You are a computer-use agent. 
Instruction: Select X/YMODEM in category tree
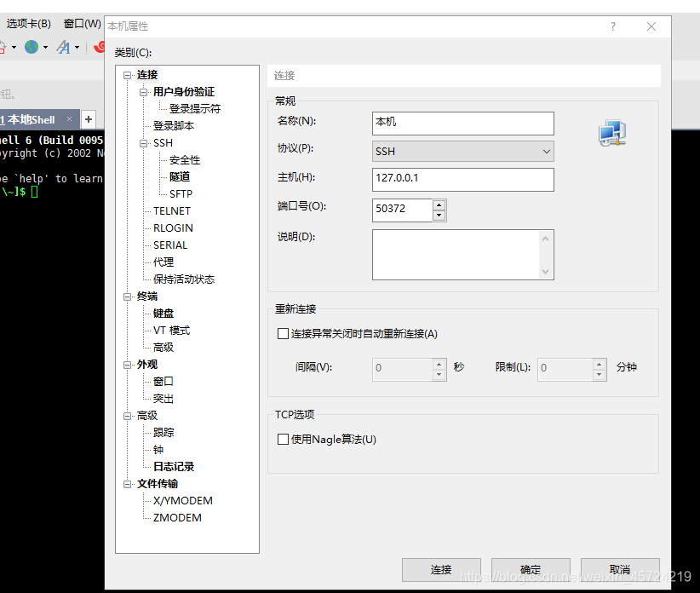183,501
